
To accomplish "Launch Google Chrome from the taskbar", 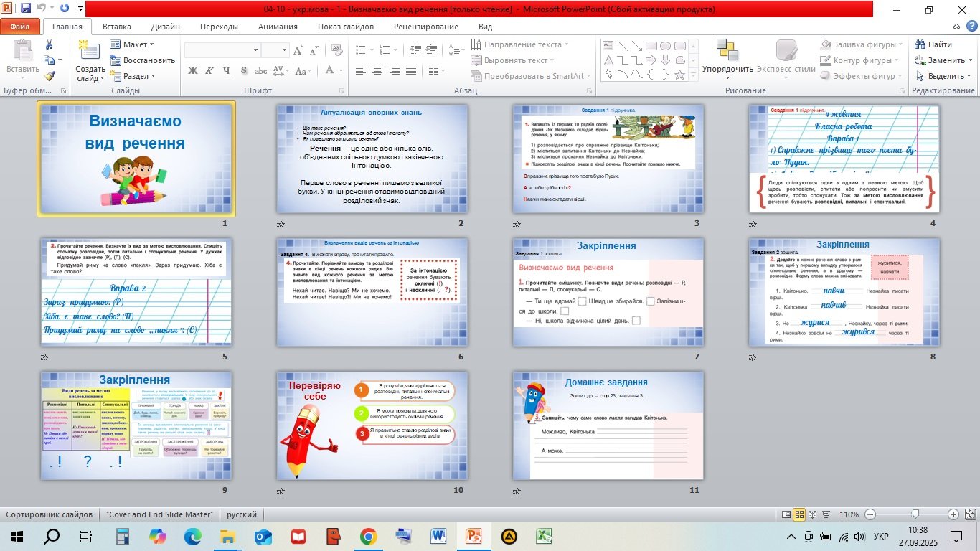I will click(x=368, y=536).
